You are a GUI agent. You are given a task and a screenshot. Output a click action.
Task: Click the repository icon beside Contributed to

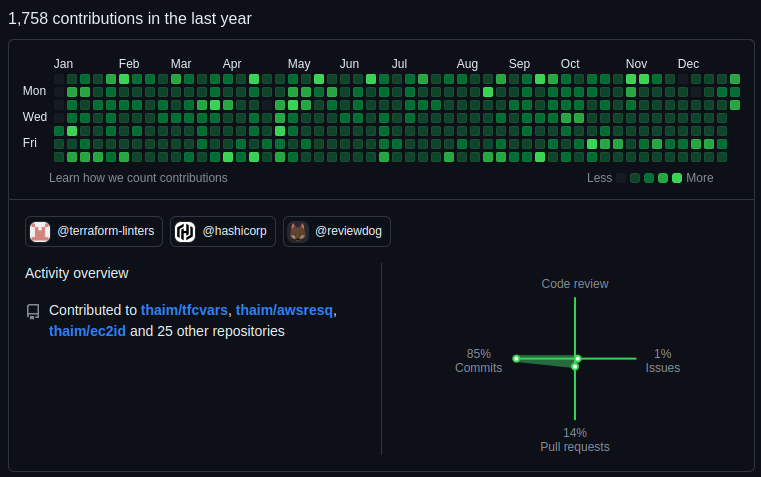click(x=33, y=312)
